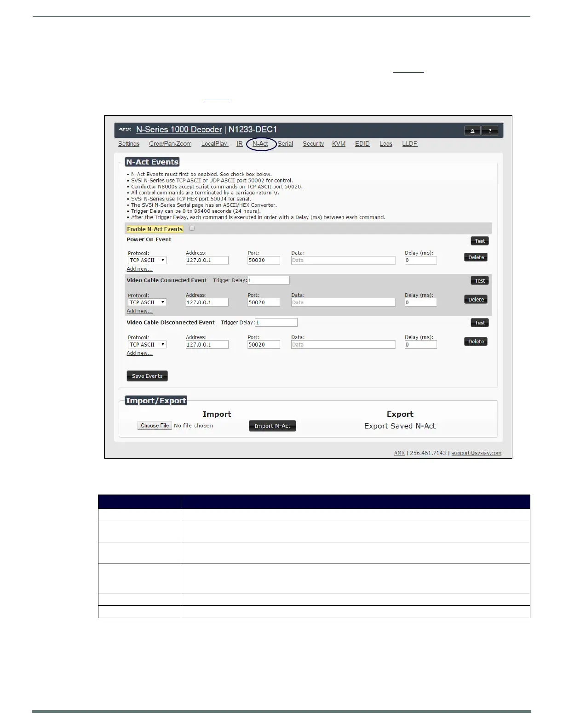
Task: Select the N-Act tab
Action: (x=260, y=144)
